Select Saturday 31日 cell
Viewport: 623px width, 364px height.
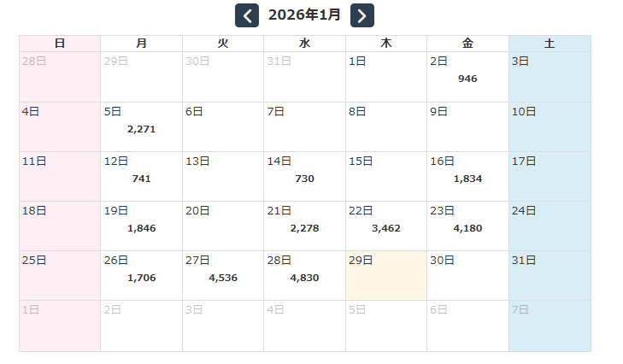[x=550, y=275]
